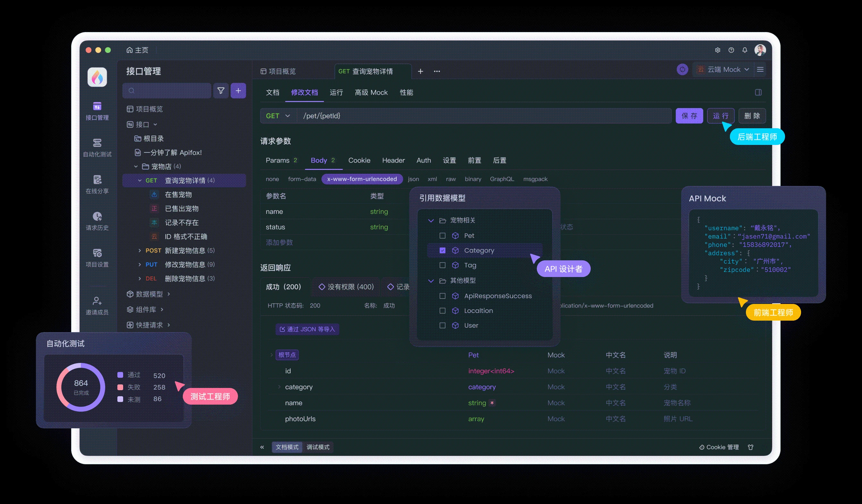Toggle the right side panel icon
Image resolution: width=862 pixels, height=504 pixels.
(758, 92)
